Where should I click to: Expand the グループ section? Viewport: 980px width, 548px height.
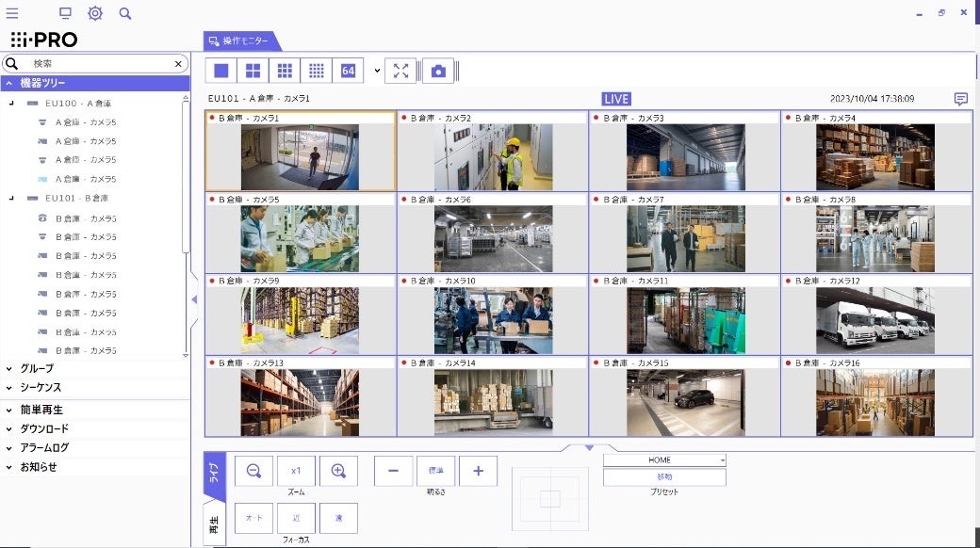[95, 369]
